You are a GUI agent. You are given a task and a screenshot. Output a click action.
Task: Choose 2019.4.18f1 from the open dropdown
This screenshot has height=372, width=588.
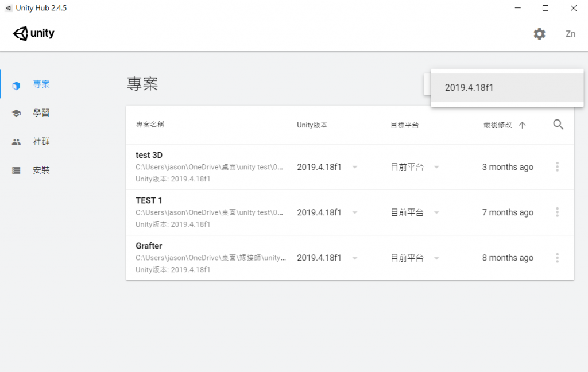(x=507, y=87)
